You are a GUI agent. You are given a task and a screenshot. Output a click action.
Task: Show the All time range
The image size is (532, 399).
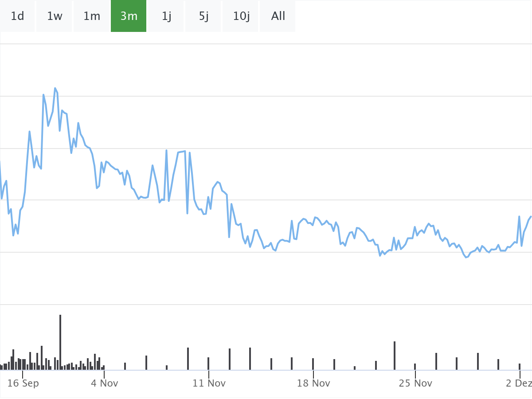point(278,16)
